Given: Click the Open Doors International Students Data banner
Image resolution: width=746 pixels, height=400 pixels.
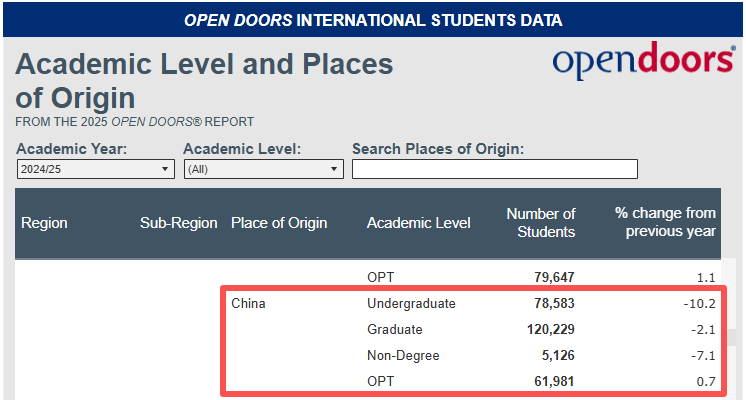Looking at the screenshot, I should pos(373,20).
